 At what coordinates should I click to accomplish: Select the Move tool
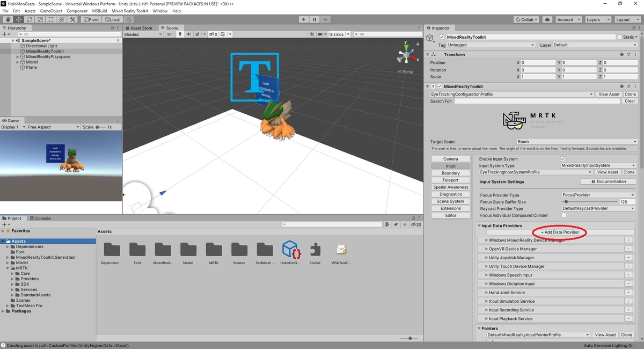19,19
